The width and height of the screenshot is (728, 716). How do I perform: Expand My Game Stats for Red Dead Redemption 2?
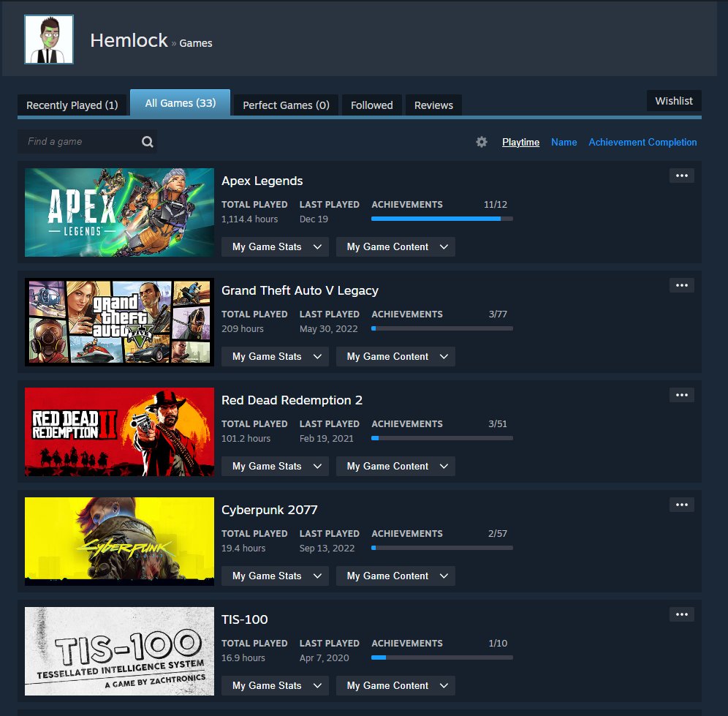pos(275,466)
